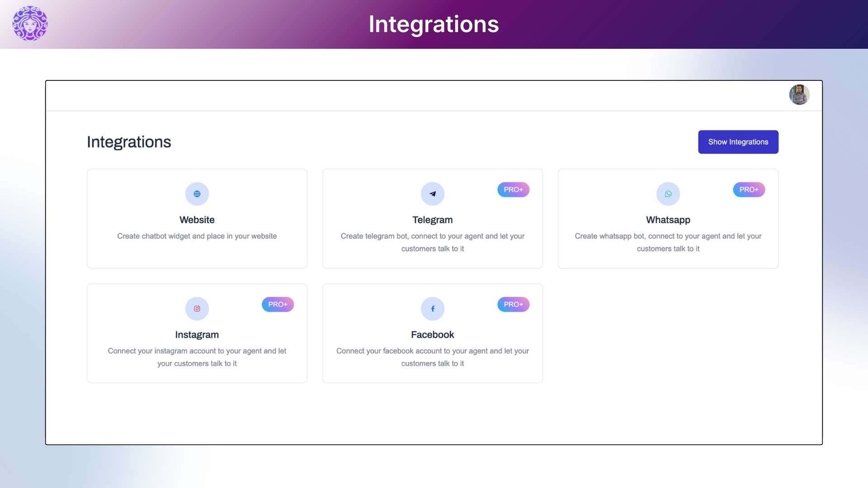Click the PRO+ badge on the Facebook card
868x488 pixels.
(514, 304)
